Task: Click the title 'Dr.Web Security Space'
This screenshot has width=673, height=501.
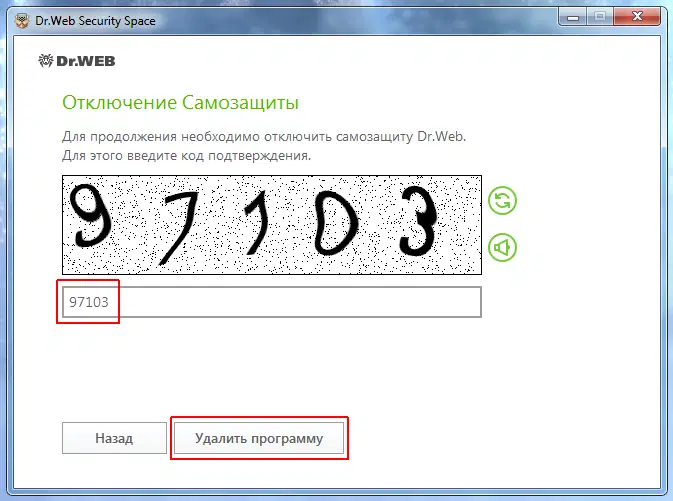Action: click(95, 21)
